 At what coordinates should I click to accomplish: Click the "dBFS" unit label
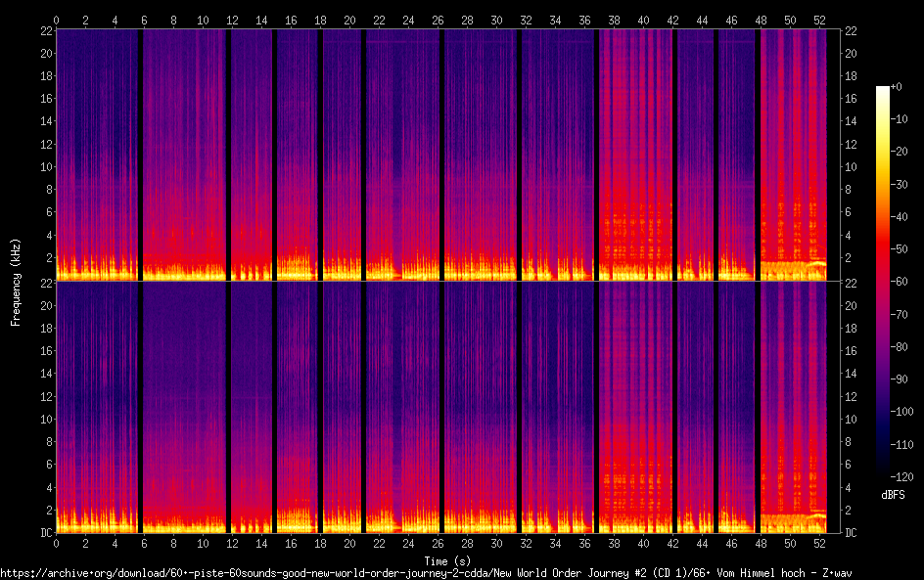click(893, 495)
